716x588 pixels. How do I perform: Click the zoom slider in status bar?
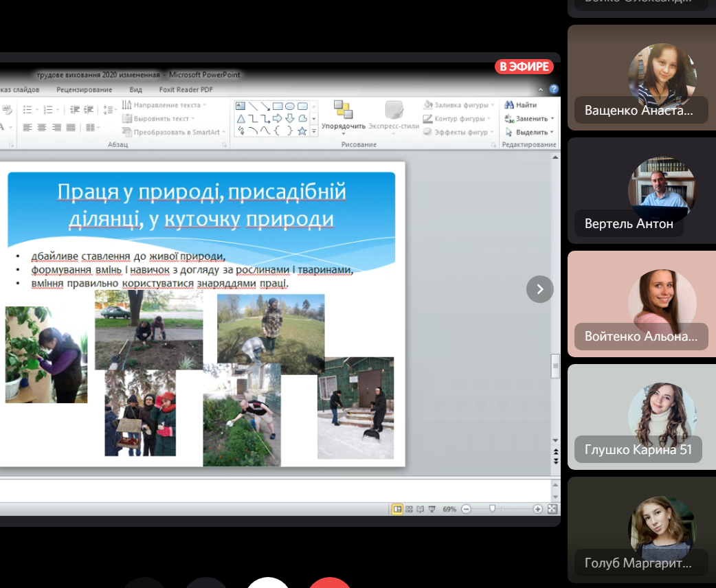(492, 509)
